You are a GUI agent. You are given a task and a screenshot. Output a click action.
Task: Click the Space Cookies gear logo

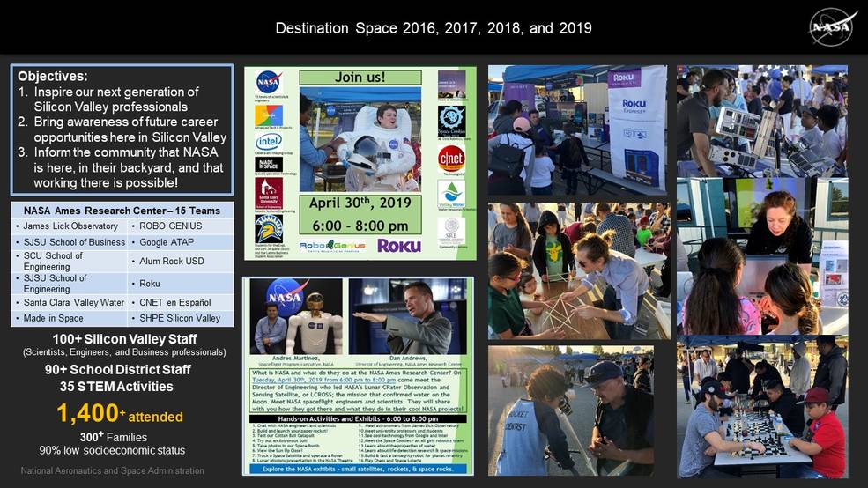pos(452,122)
